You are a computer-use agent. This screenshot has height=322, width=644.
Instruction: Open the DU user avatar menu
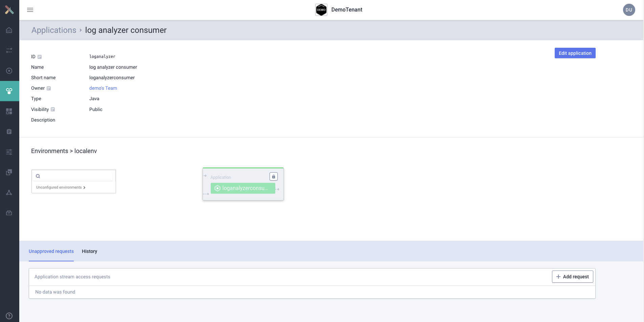click(629, 10)
